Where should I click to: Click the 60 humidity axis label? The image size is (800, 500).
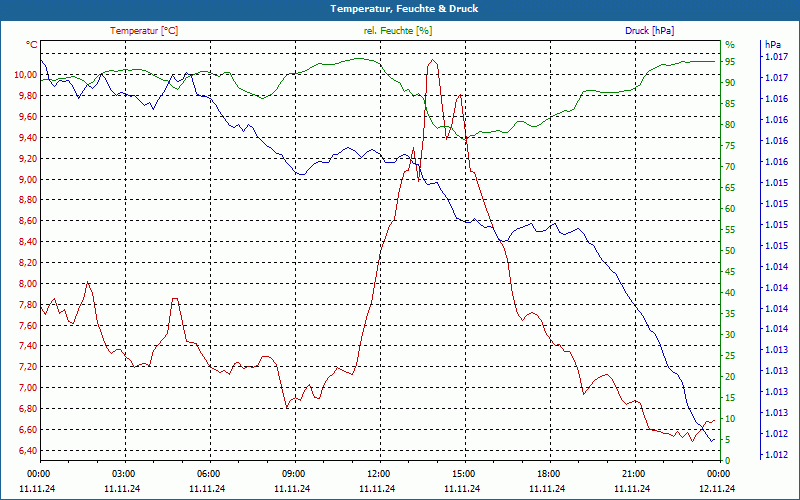pos(730,209)
